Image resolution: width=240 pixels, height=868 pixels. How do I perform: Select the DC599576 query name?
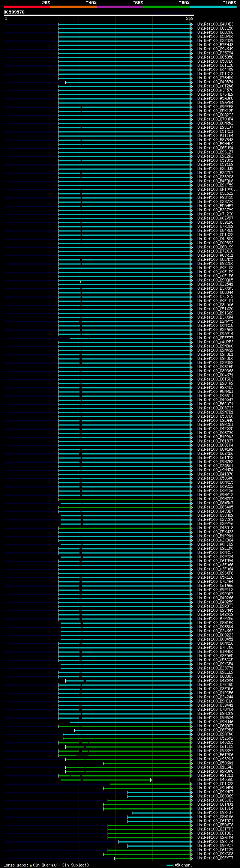(x=14, y=12)
